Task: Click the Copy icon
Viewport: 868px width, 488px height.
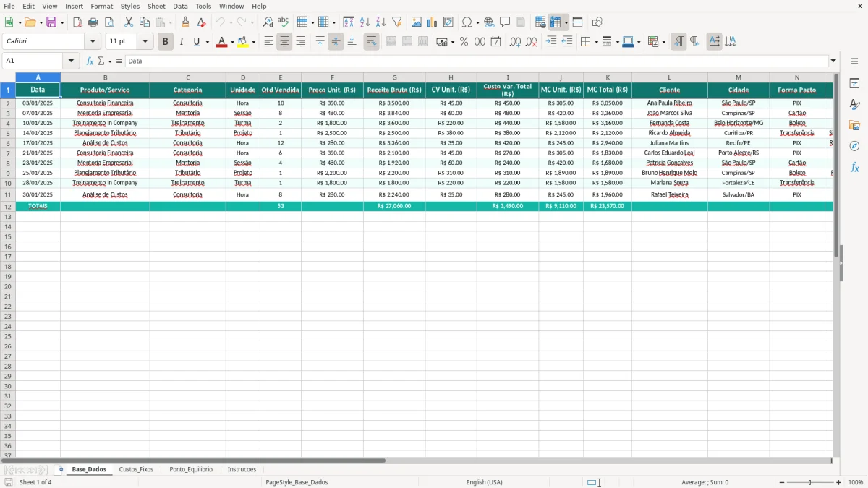Action: [x=145, y=22]
